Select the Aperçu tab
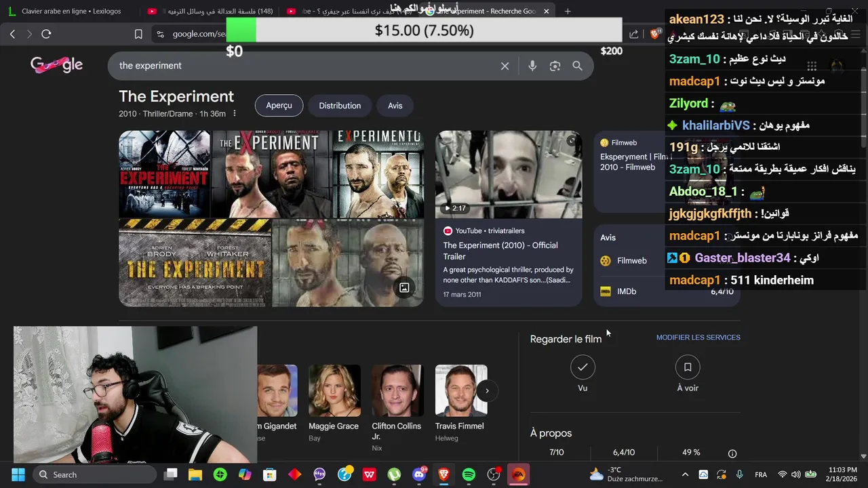The image size is (868, 488). pos(279,106)
